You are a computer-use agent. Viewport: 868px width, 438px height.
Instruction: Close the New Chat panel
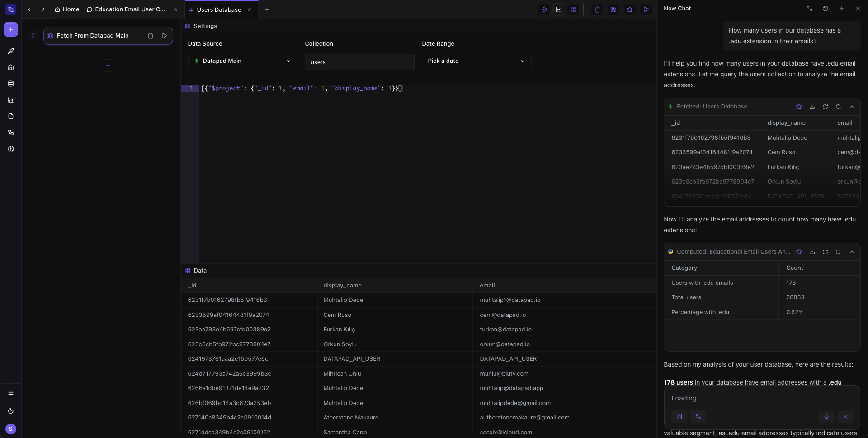(x=858, y=9)
